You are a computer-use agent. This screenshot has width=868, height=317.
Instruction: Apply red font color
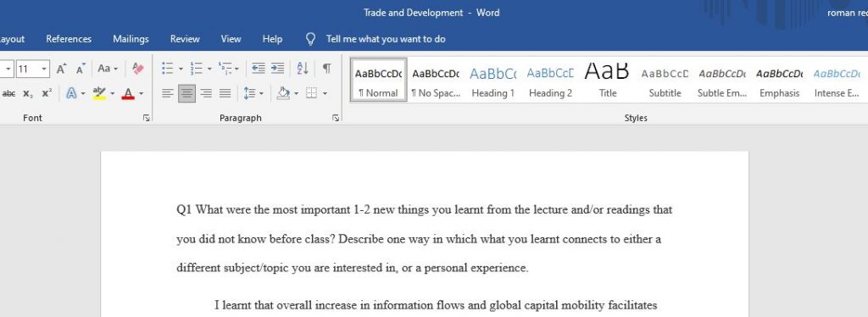129,93
